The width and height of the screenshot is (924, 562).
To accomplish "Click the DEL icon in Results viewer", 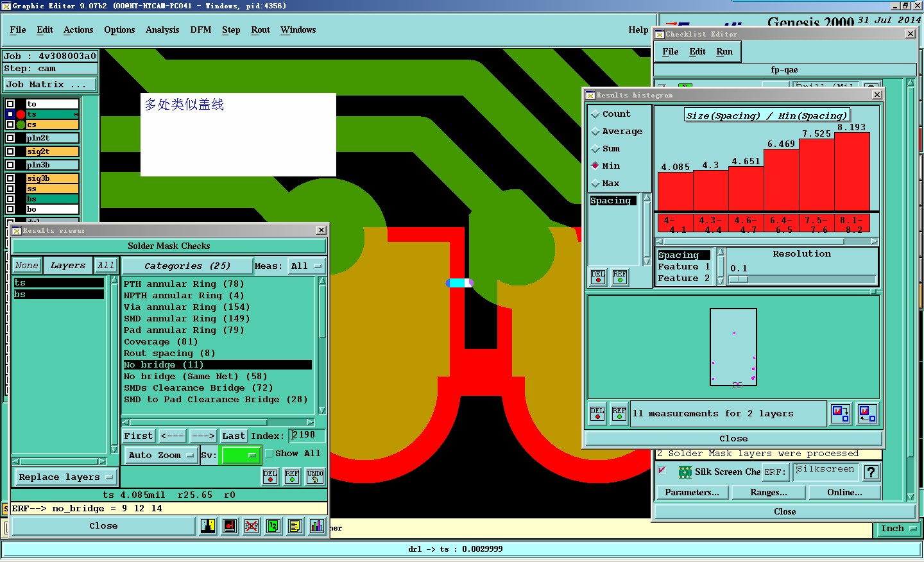I will point(270,476).
